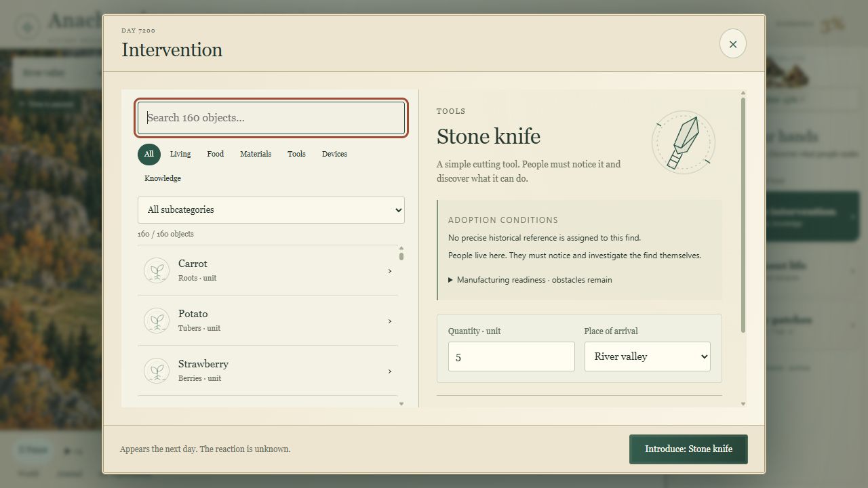The image size is (868, 488).
Task: Click the Stone knife illustration icon
Action: click(x=684, y=142)
